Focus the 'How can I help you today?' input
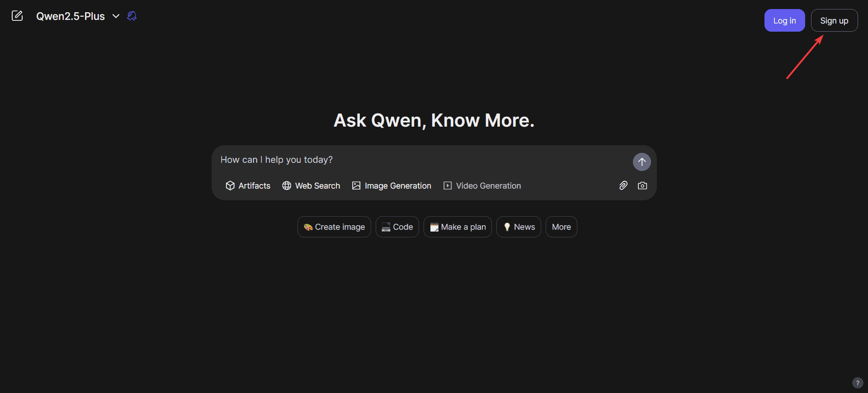The height and width of the screenshot is (393, 868). point(423,160)
